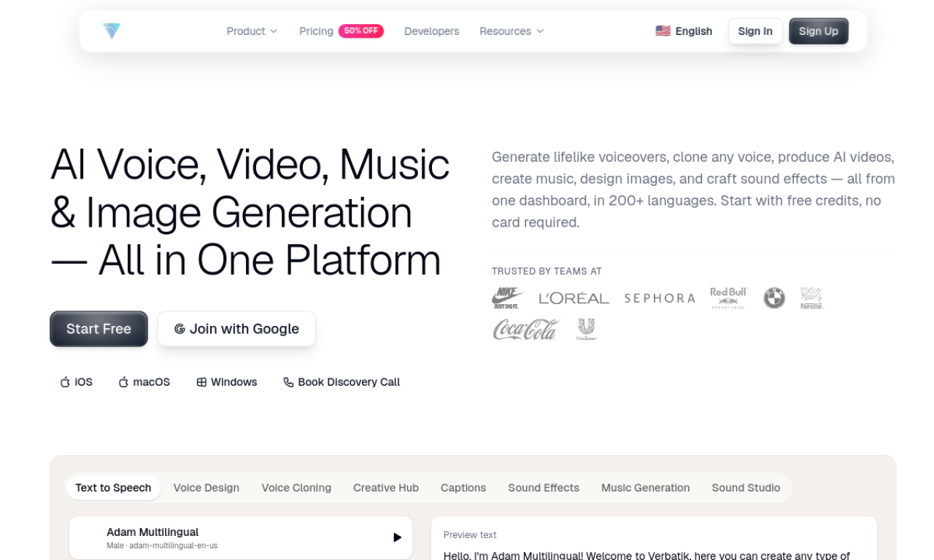Switch to the Voice Cloning tab
This screenshot has width=934, height=560.
tap(296, 488)
